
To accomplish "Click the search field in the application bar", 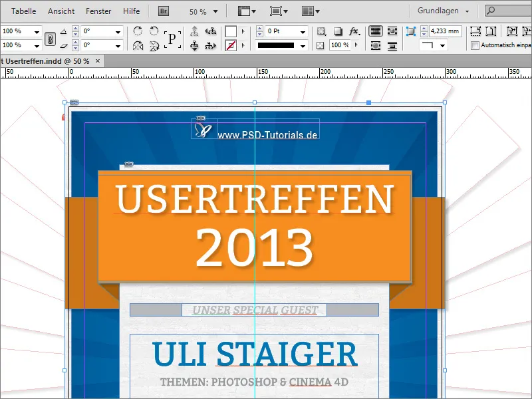I will (x=508, y=11).
